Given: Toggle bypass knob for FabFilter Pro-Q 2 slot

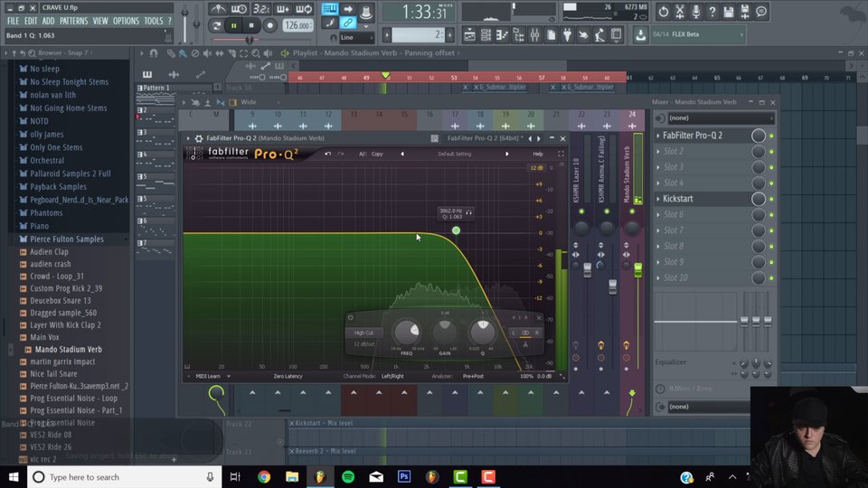Looking at the screenshot, I should pyautogui.click(x=759, y=136).
